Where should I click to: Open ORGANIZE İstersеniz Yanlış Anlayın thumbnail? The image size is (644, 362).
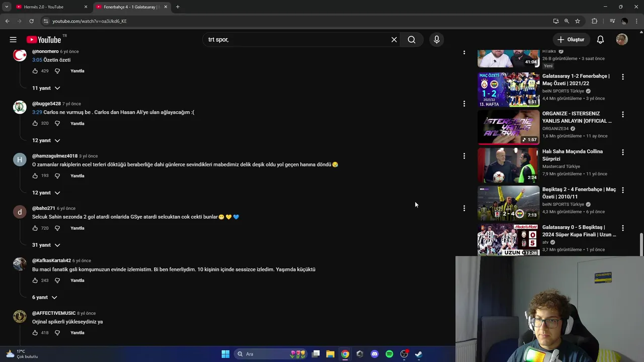508,127
